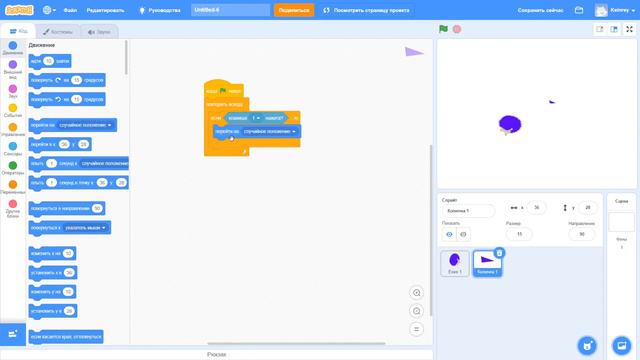Switch to the Костюмы tab
The width and height of the screenshot is (640, 360).
[x=58, y=32]
